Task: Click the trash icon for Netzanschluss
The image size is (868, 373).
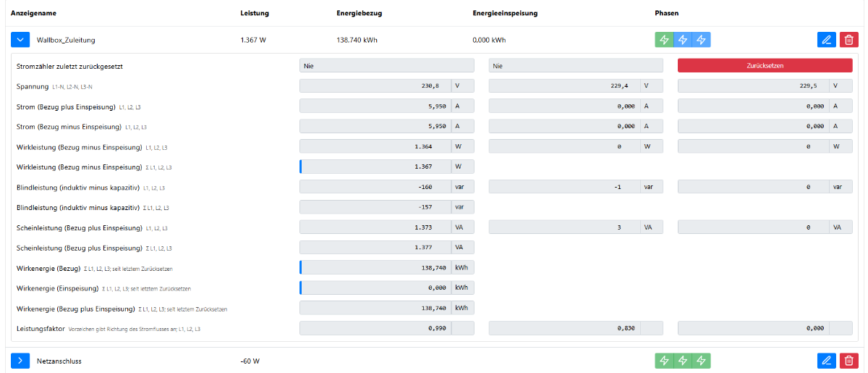Action: pyautogui.click(x=848, y=361)
